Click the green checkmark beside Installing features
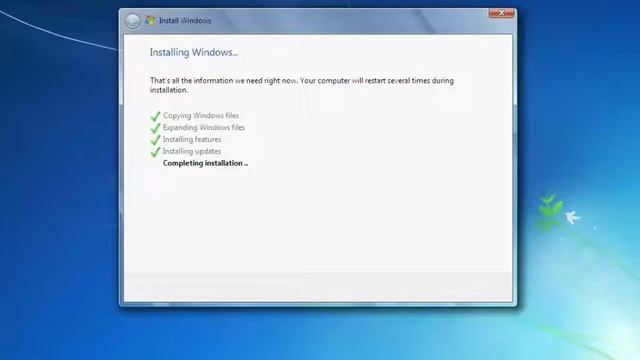 coord(155,140)
